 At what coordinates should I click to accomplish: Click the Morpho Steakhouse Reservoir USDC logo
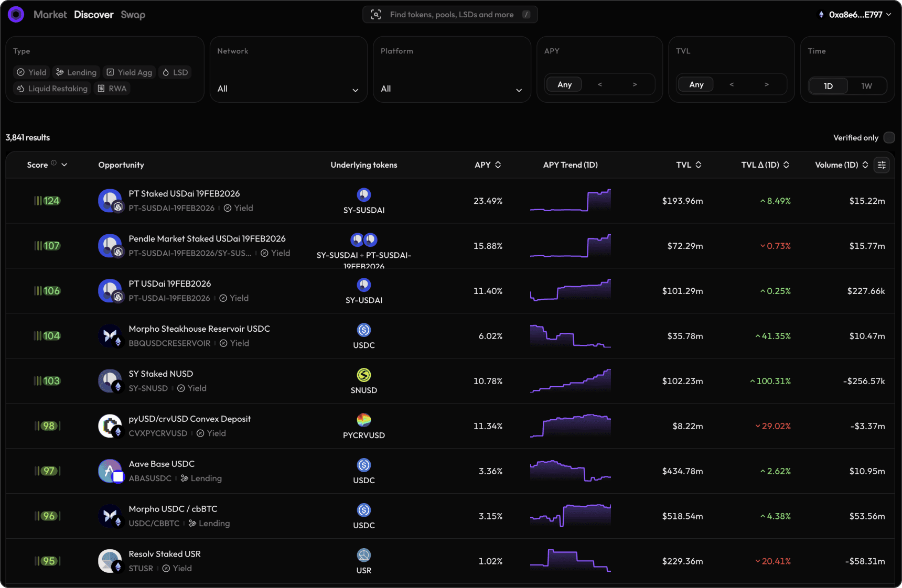coord(110,336)
